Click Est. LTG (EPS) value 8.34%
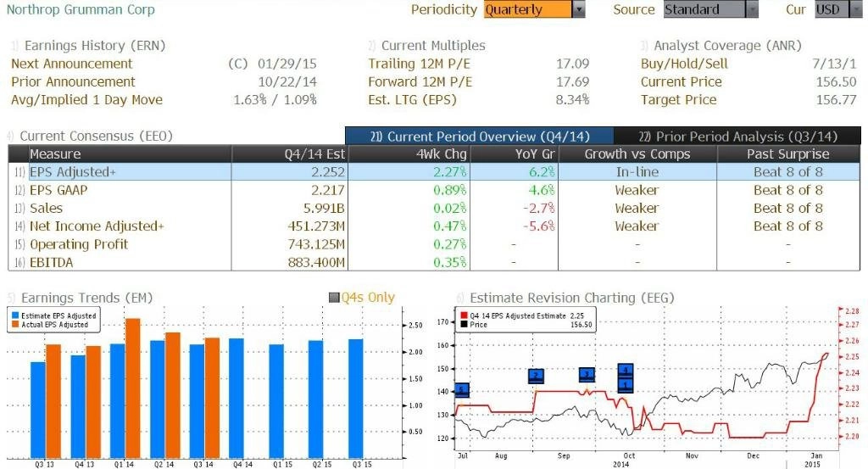The width and height of the screenshot is (868, 469). point(572,100)
